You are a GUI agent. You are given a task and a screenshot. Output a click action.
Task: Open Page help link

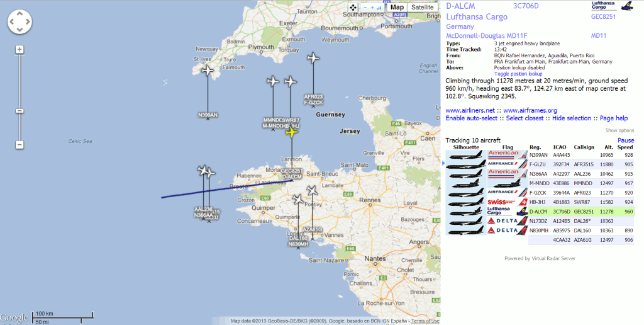click(x=614, y=118)
